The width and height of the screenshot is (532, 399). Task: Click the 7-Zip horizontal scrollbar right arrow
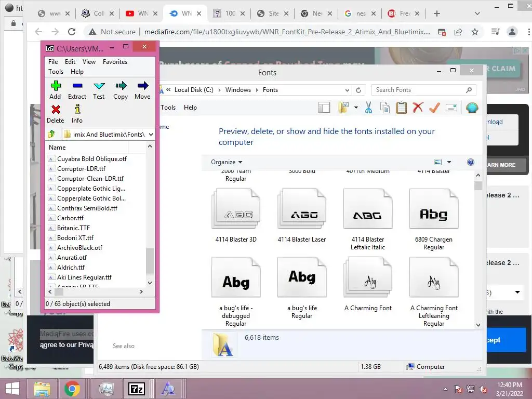click(x=141, y=291)
